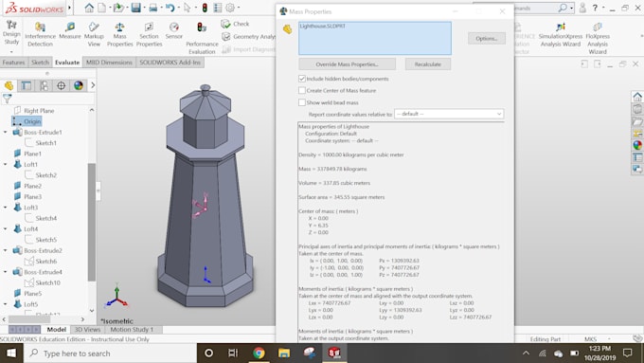Open Appearances in the task pane
This screenshot has width=644, height=363.
(x=637, y=145)
